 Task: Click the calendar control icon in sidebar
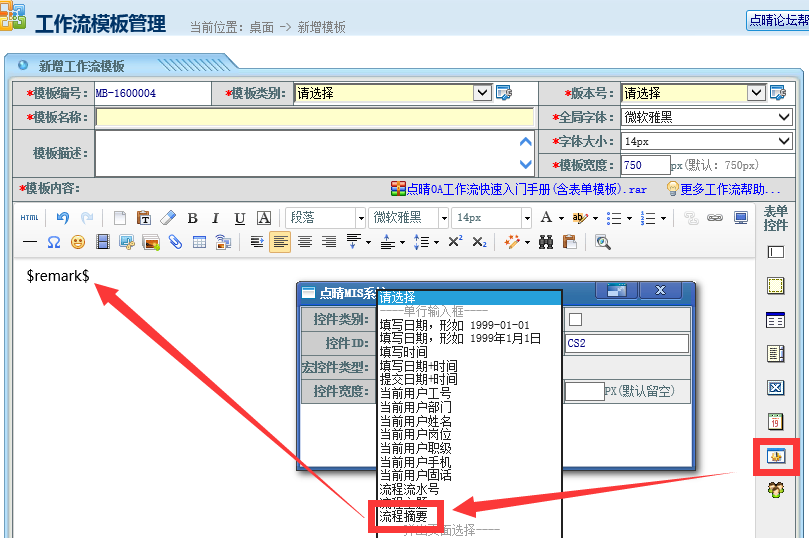tap(775, 422)
